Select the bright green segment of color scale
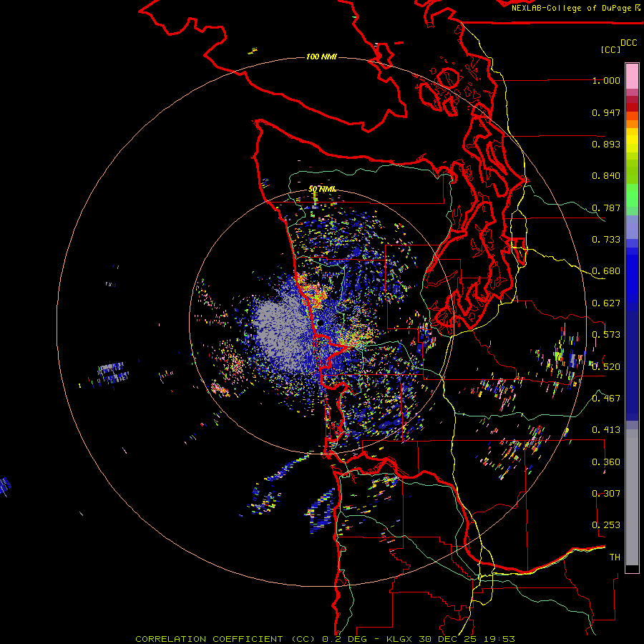Image resolution: width=644 pixels, height=644 pixels. [x=632, y=195]
